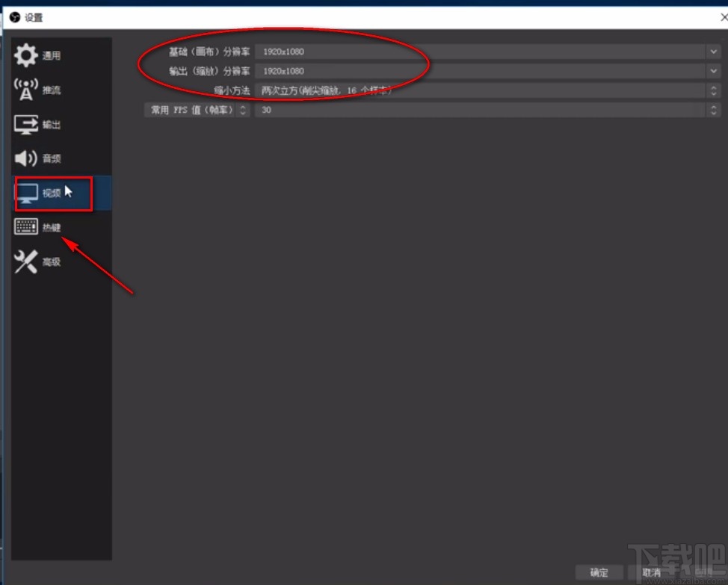Viewport: 728px width, 585px height.
Task: Click the 输出 (Output) icon in sidebar
Action: tap(25, 125)
